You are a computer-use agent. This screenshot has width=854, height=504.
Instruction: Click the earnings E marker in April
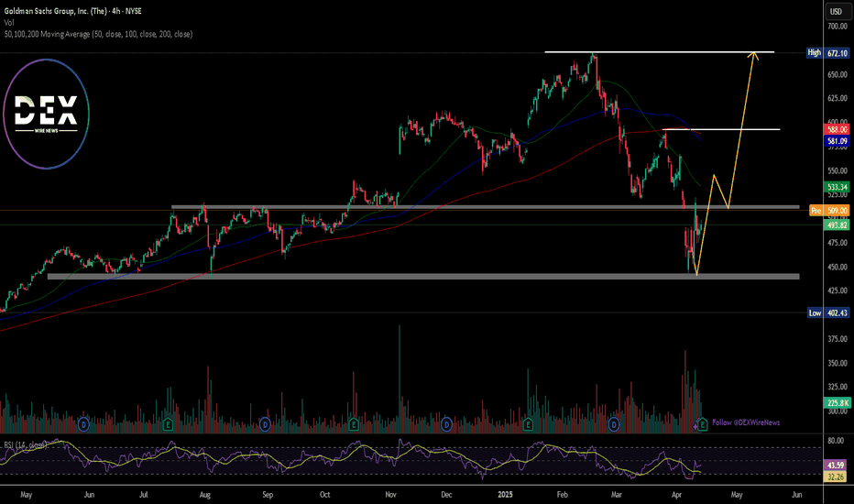click(703, 424)
